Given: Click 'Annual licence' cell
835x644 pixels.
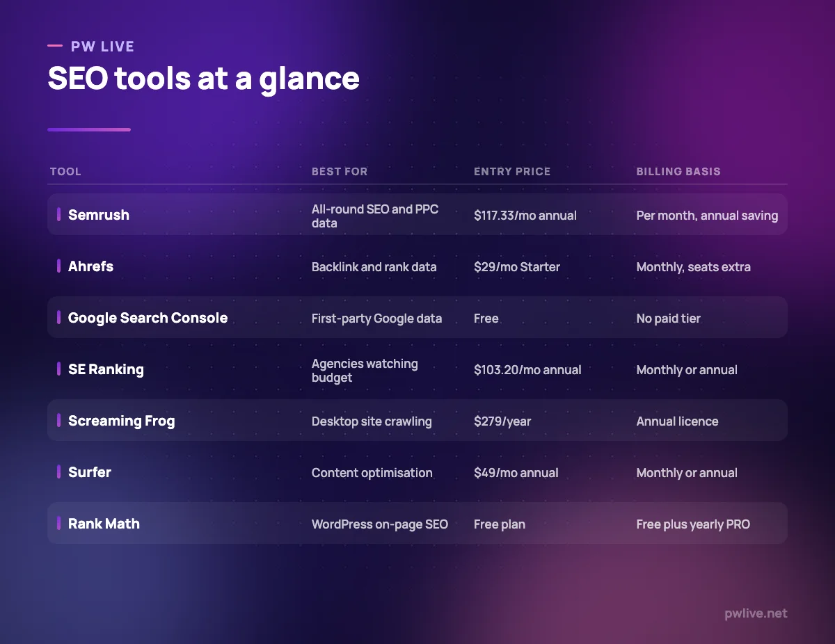Looking at the screenshot, I should [677, 421].
